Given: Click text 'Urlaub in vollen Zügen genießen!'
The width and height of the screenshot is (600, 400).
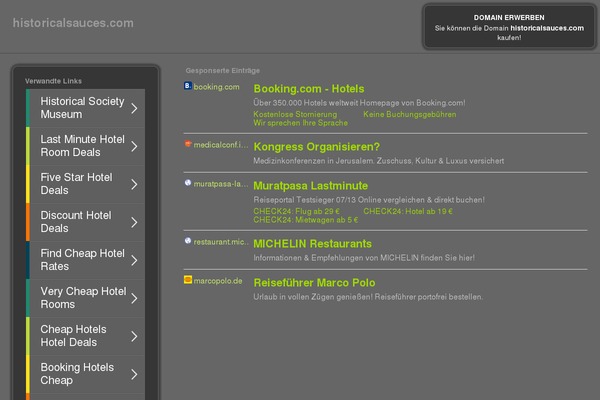Looking at the screenshot, I should click(313, 297).
